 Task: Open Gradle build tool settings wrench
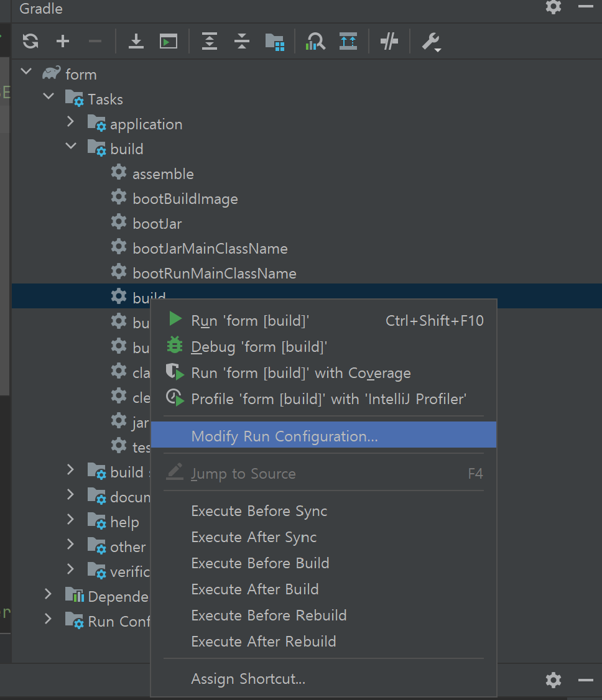(x=432, y=42)
